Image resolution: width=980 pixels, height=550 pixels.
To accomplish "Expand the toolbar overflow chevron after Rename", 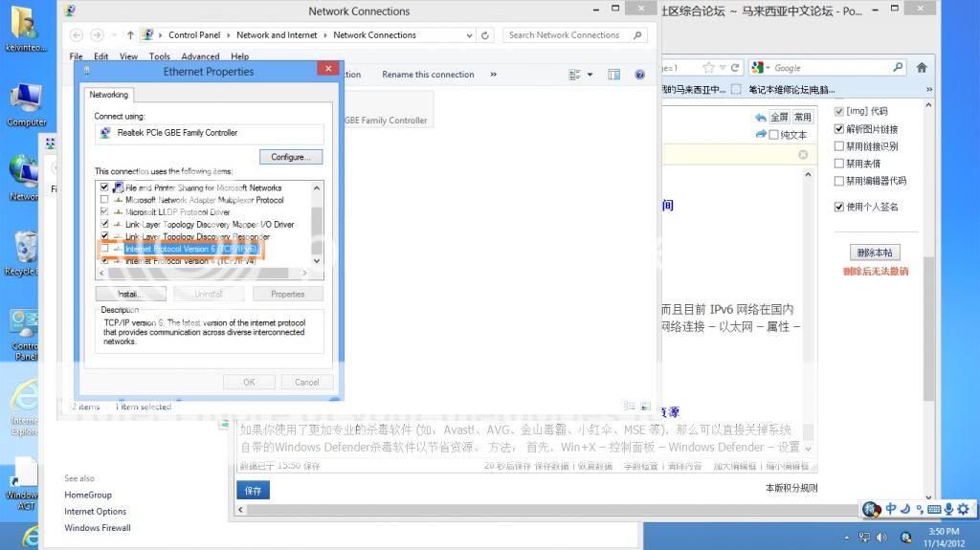I will click(494, 75).
